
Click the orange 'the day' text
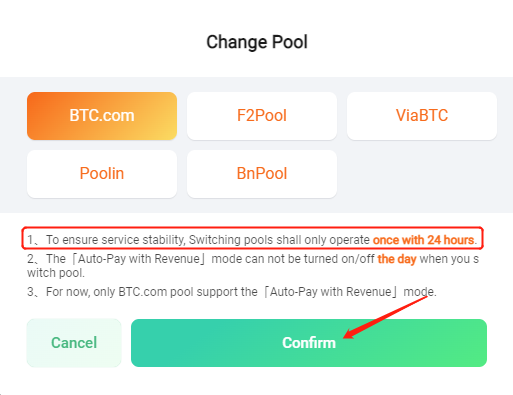pos(397,259)
